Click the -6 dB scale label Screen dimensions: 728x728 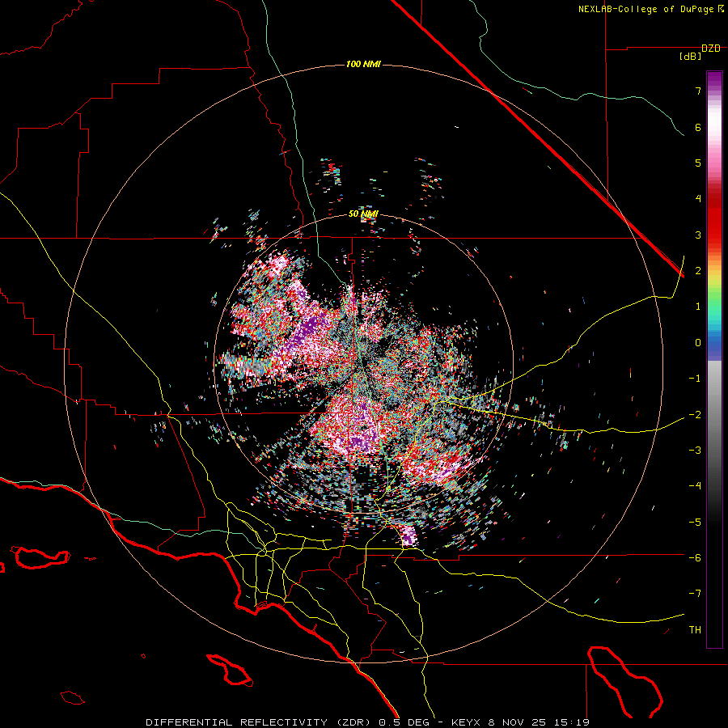click(695, 557)
